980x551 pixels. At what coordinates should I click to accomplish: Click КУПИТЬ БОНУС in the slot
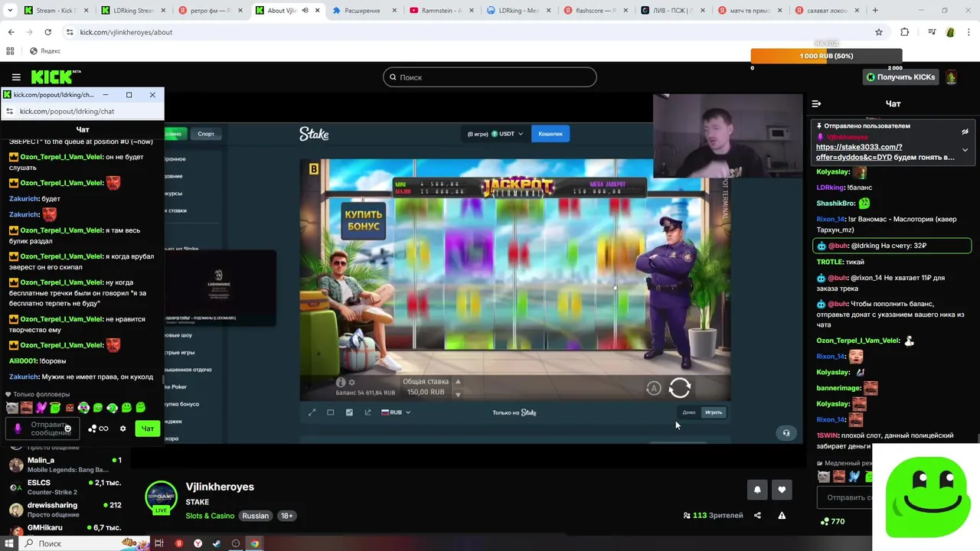point(363,220)
